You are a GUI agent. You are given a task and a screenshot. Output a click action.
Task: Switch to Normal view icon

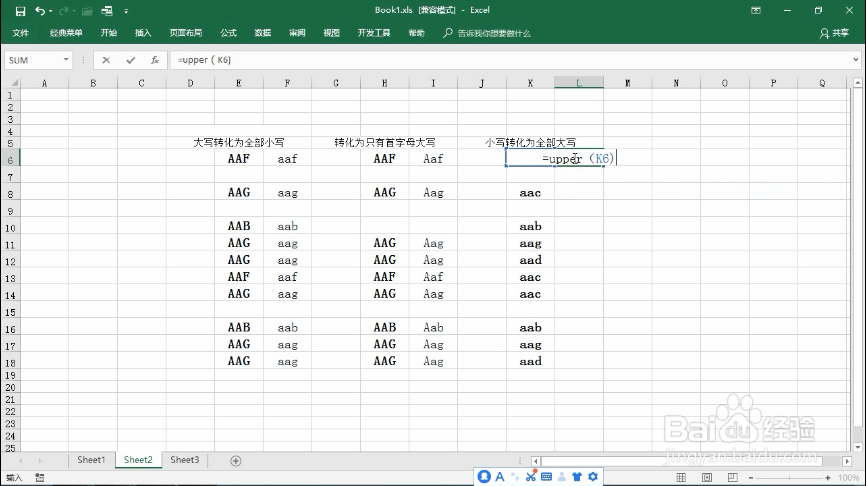coord(681,478)
